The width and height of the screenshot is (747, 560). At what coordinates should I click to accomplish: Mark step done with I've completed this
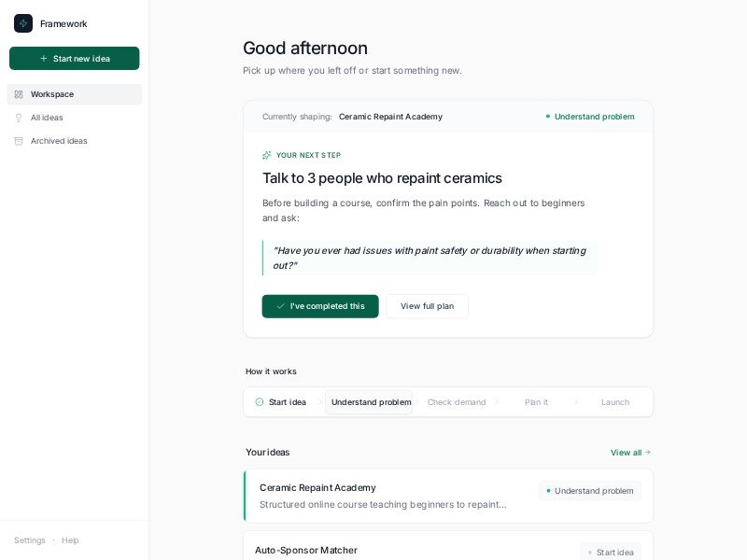click(320, 306)
